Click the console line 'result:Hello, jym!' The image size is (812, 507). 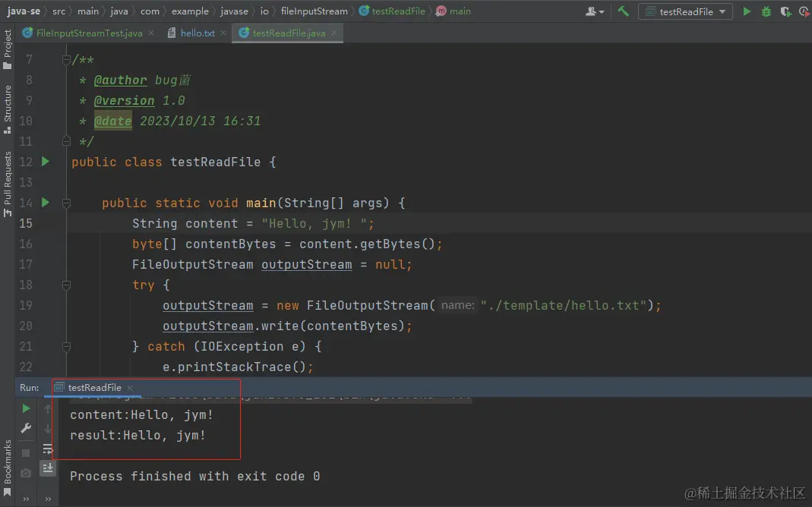pyautogui.click(x=137, y=436)
